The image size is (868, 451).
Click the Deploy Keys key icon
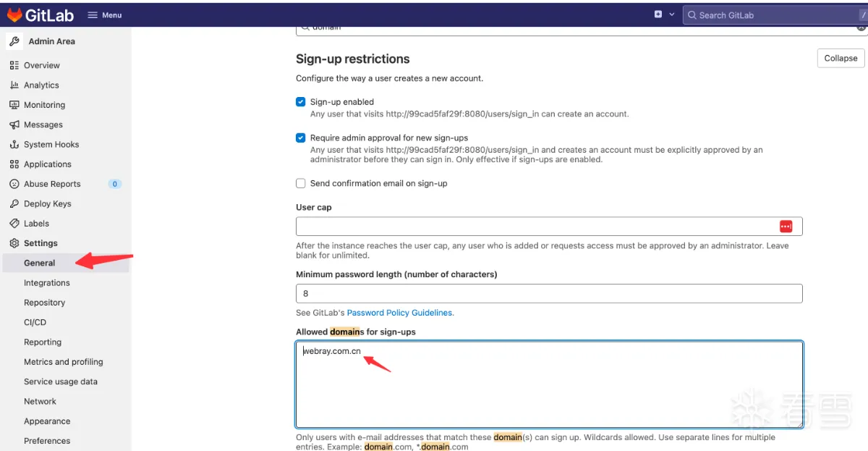click(x=14, y=204)
